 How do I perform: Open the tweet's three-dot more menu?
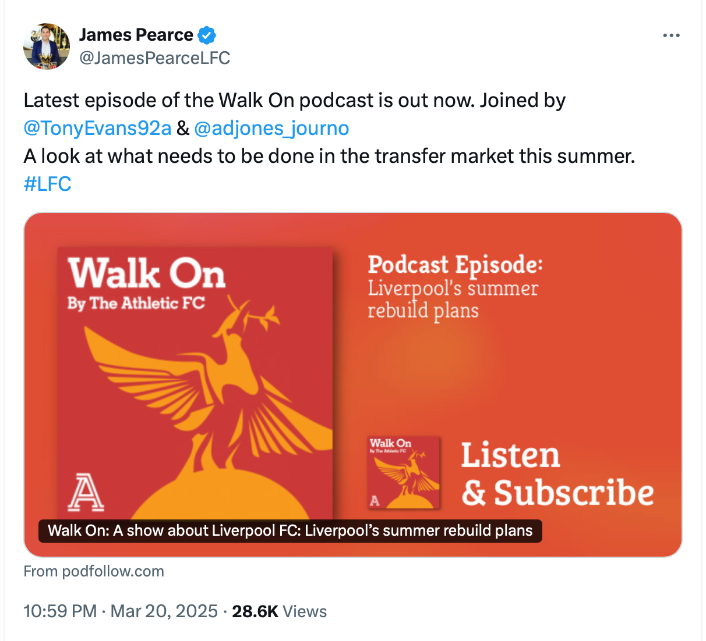tap(672, 35)
